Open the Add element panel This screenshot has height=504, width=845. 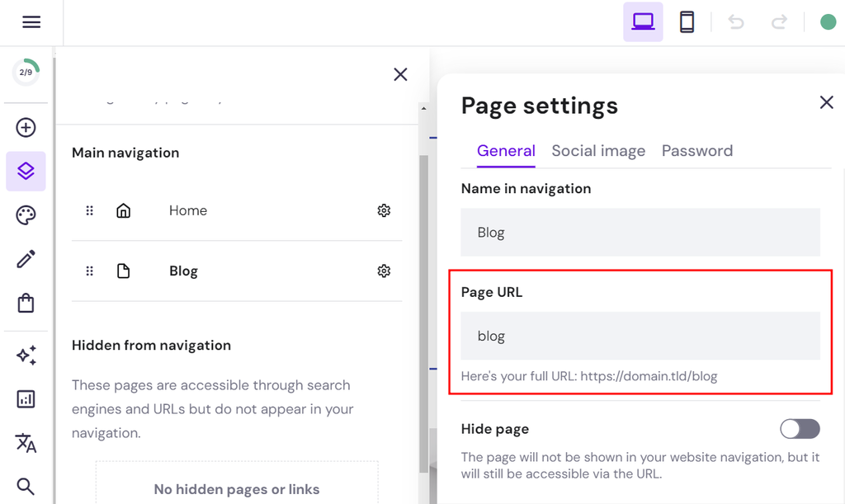(26, 127)
